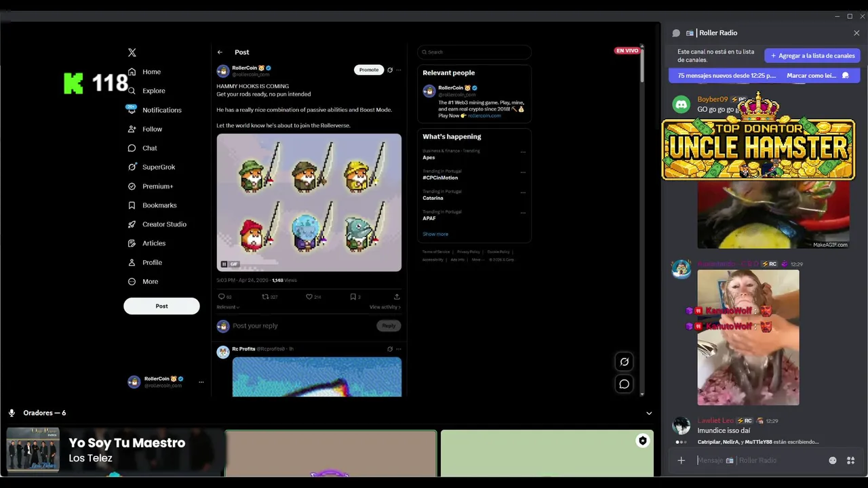868x488 pixels.
Task: Click the white Post button
Action: (x=161, y=306)
